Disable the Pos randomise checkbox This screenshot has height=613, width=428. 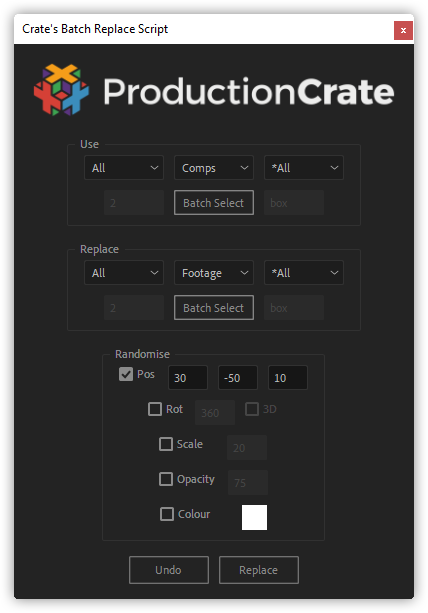126,374
